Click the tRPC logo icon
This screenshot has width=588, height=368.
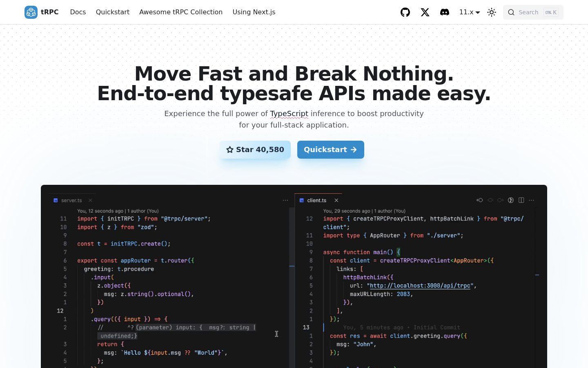coord(31,12)
